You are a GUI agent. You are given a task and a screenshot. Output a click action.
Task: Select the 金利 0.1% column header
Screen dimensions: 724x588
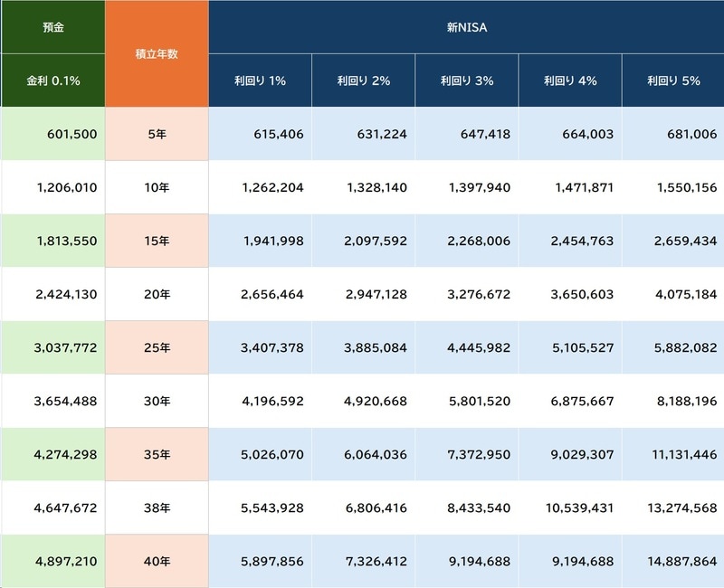point(52,81)
